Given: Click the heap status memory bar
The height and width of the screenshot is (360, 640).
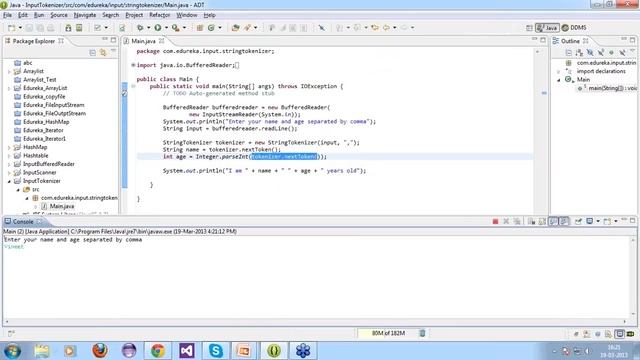Looking at the screenshot, I should point(388,333).
